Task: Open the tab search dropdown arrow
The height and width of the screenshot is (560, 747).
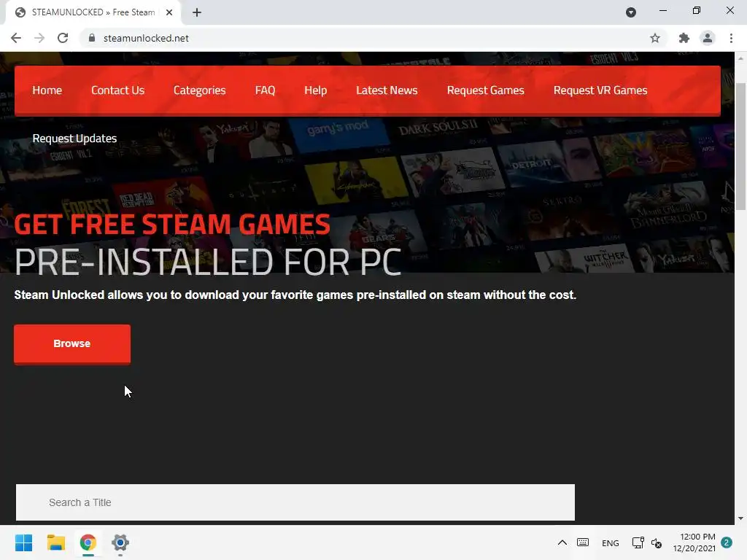Action: click(x=631, y=12)
